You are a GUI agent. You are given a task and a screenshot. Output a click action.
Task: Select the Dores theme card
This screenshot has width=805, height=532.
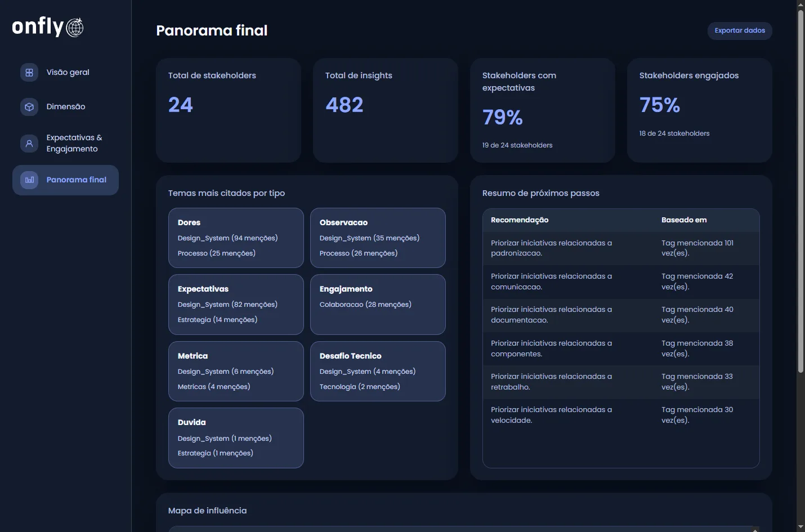click(x=236, y=238)
